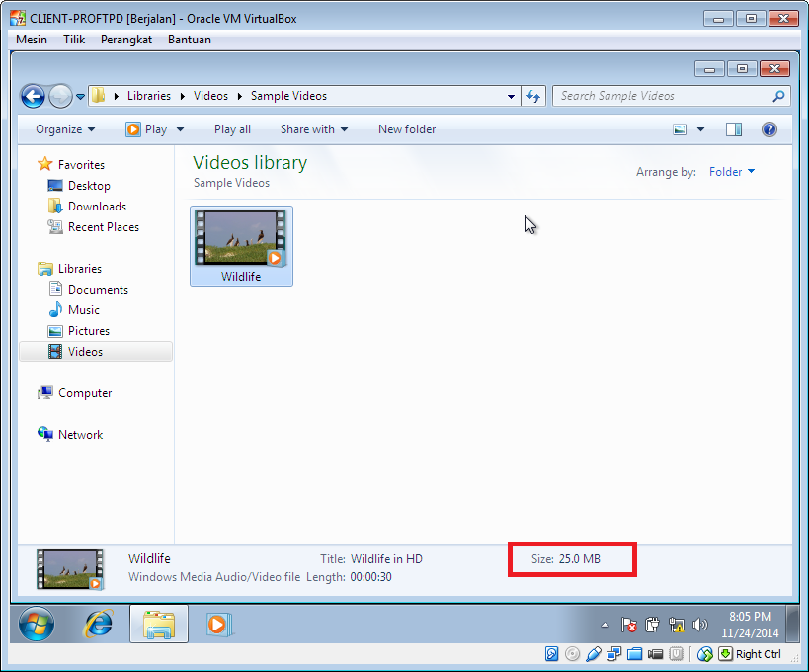The width and height of the screenshot is (809, 672).
Task: Click Sample Videos in address breadcrumb
Action: coord(288,96)
